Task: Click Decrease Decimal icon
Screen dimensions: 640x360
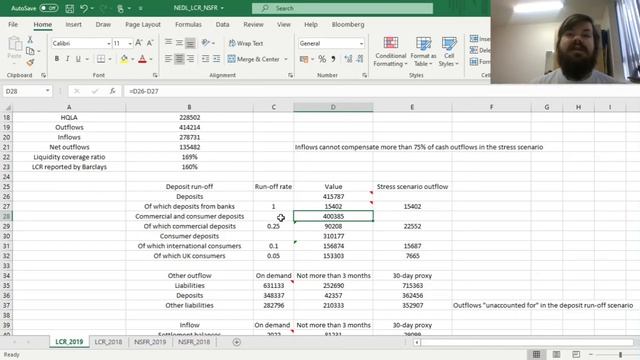Action: 360,59
